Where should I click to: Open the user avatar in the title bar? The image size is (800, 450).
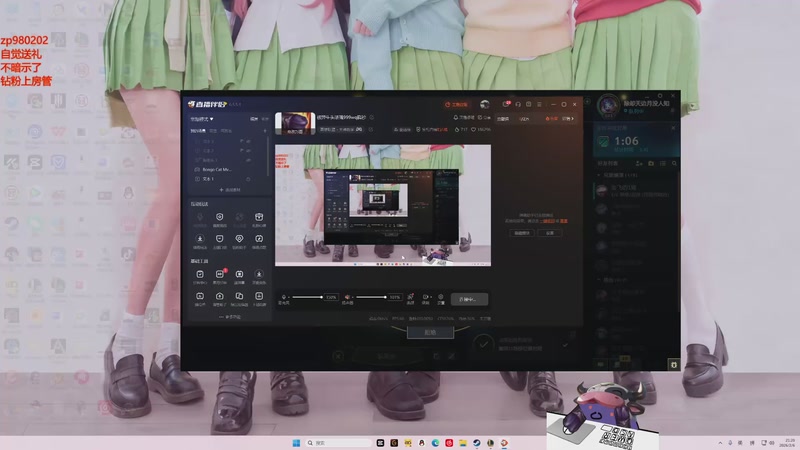pyautogui.click(x=485, y=105)
